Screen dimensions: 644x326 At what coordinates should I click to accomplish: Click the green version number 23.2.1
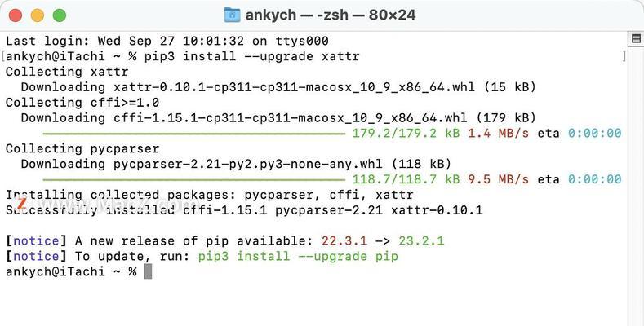pos(421,240)
